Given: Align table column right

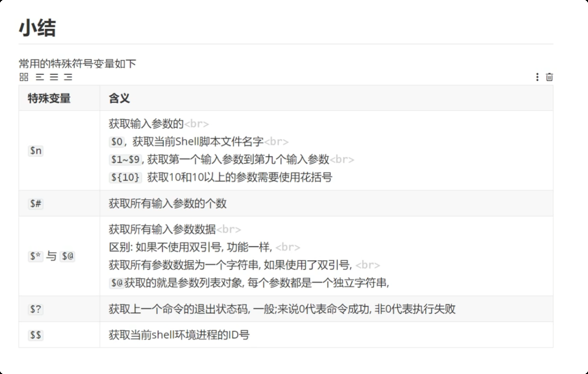Looking at the screenshot, I should [x=68, y=77].
